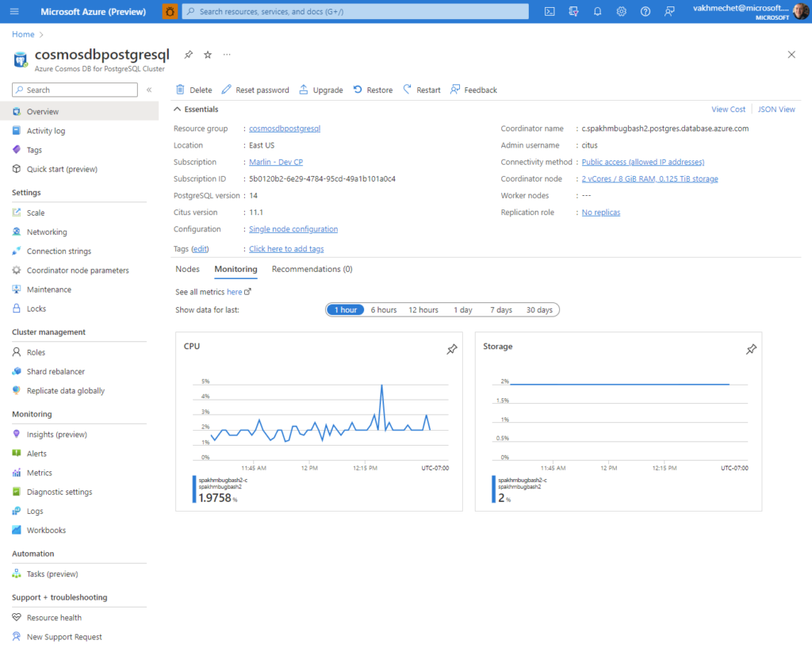The height and width of the screenshot is (648, 812).
Task: Open Public access connectivity method link
Action: (x=642, y=162)
